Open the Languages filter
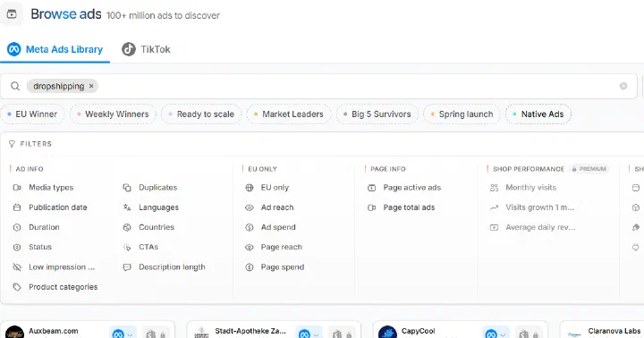 pos(151,207)
